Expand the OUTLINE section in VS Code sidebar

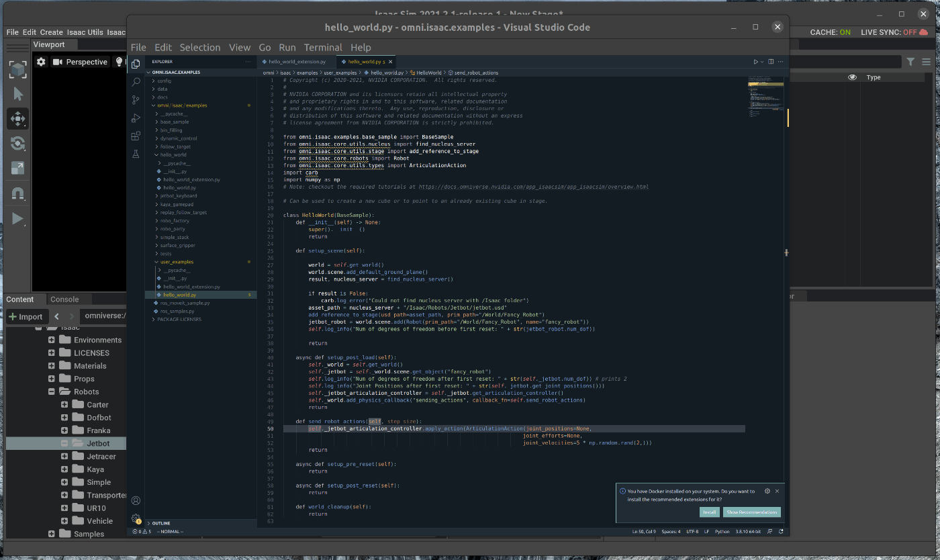[x=201, y=523]
